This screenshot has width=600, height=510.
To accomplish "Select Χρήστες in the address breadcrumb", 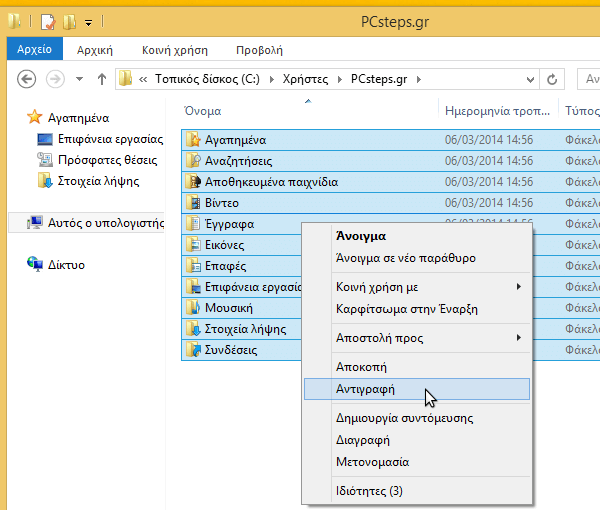I will [305, 79].
